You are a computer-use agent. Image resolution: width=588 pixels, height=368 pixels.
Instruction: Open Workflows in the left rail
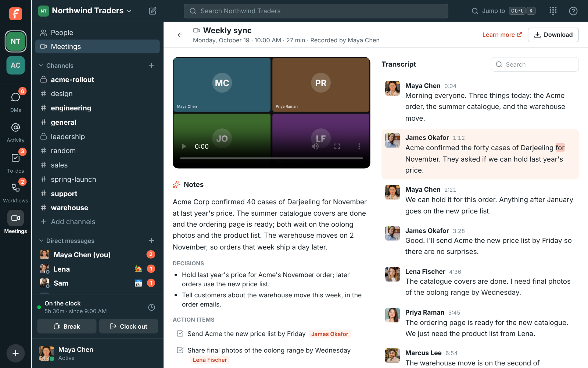click(x=15, y=192)
